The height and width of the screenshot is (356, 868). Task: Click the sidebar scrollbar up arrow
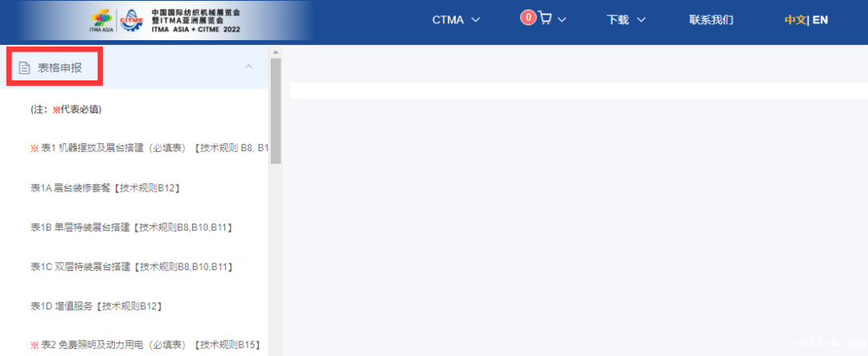click(275, 52)
